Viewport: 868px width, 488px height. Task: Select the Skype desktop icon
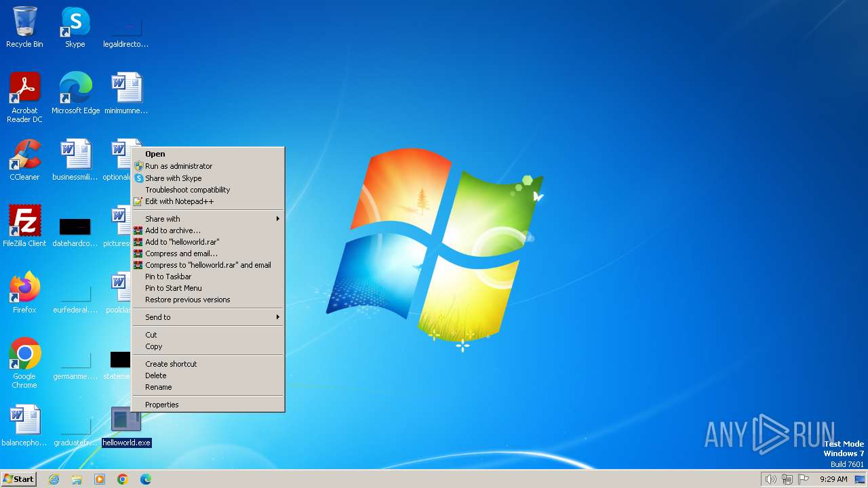[75, 28]
